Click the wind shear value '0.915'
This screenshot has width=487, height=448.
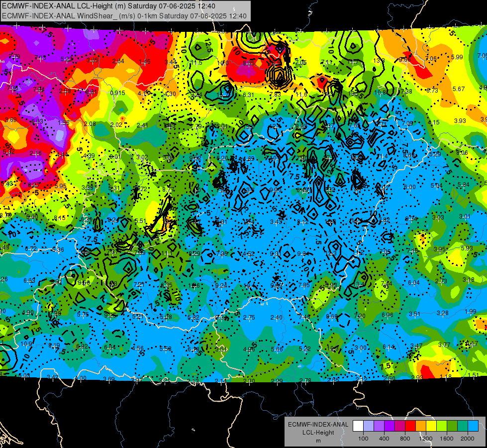118,93
